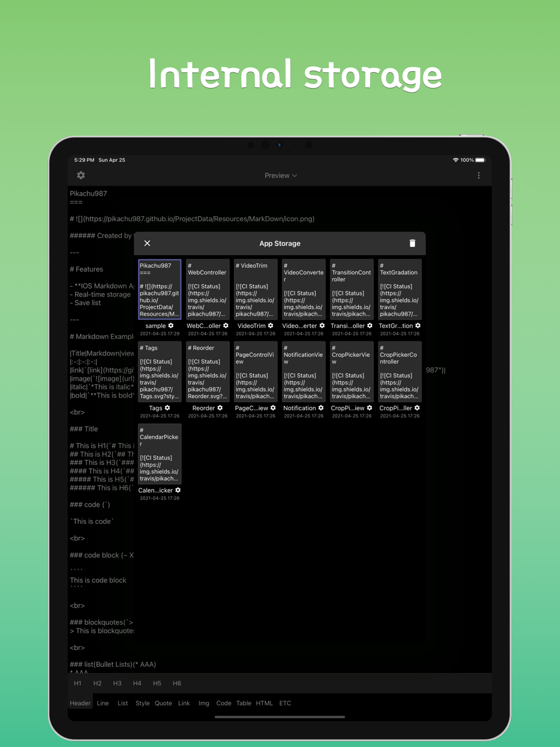The height and width of the screenshot is (747, 560).
Task: Select the CropPickerView file thumbnail
Action: coord(352,372)
